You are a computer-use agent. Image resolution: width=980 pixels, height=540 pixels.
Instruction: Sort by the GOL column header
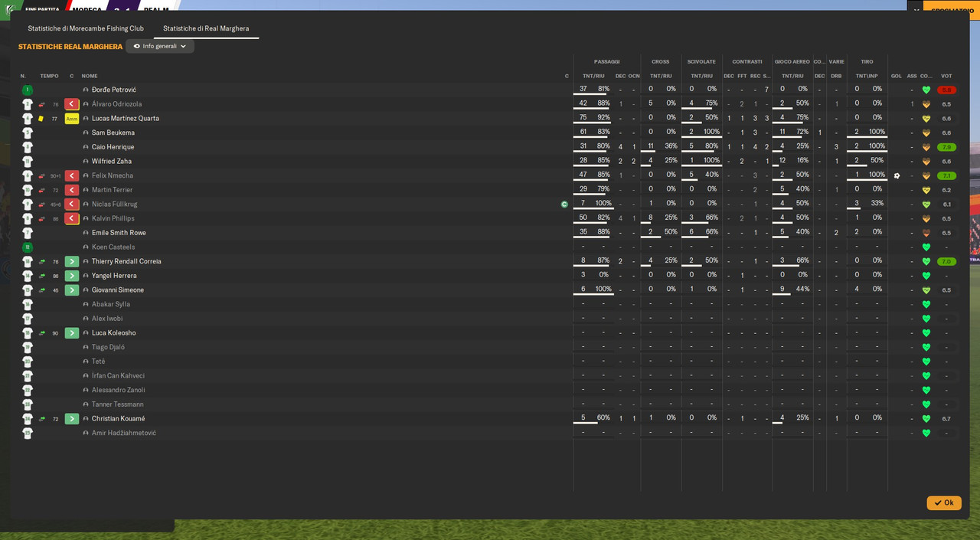[897, 76]
